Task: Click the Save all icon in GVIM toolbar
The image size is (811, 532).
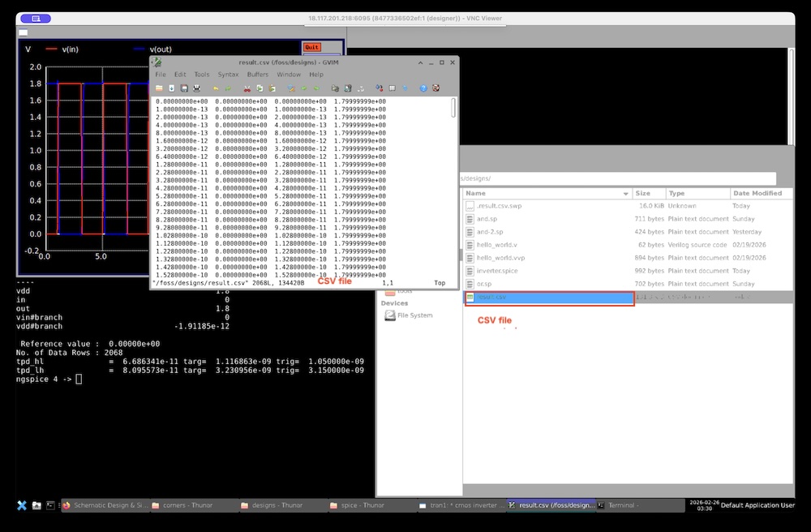Action: coord(184,88)
